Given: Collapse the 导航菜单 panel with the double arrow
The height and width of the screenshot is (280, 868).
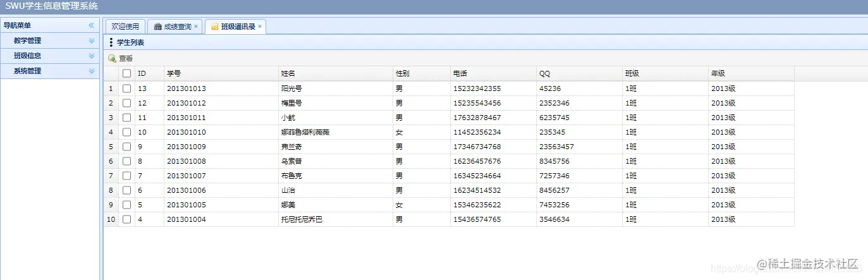Looking at the screenshot, I should 91,25.
